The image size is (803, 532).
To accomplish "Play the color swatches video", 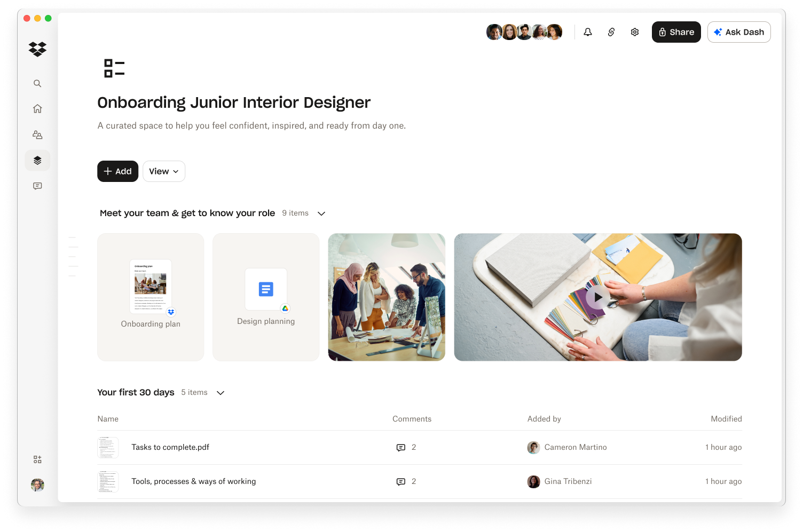I will pos(597,297).
